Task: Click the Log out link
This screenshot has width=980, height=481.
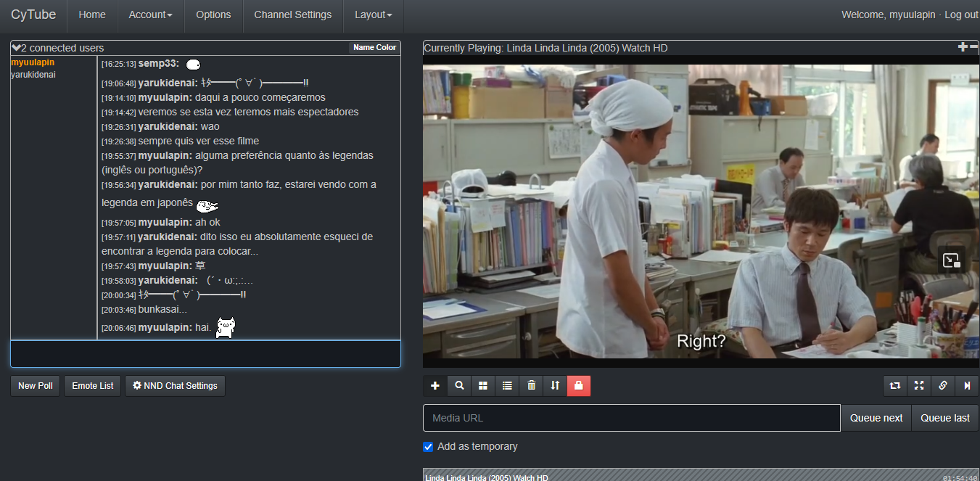Action: pyautogui.click(x=961, y=15)
